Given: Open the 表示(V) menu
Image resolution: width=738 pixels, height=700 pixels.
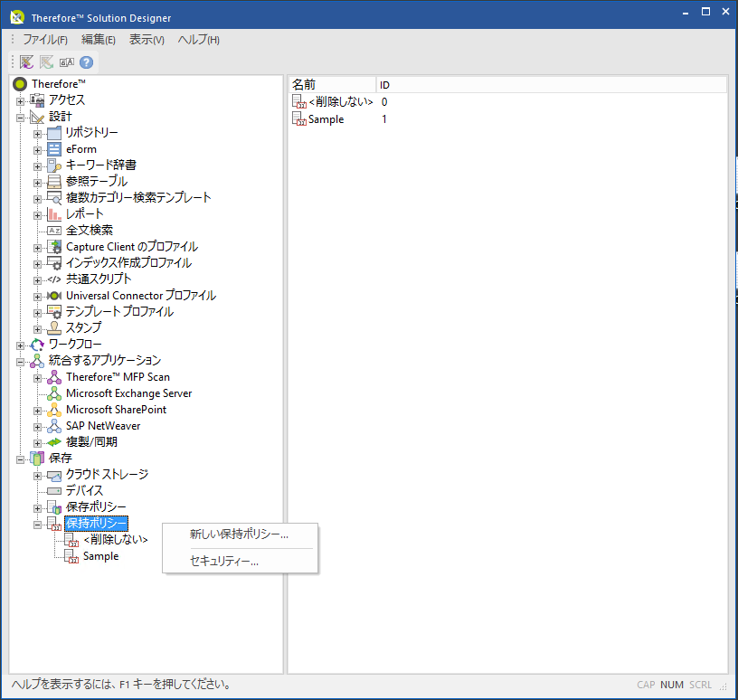Looking at the screenshot, I should coord(147,40).
